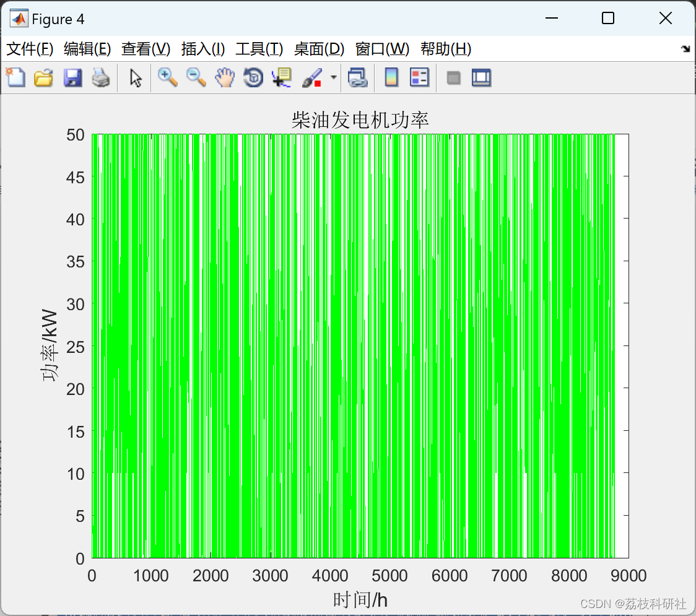Image resolution: width=696 pixels, height=616 pixels.
Task: Select the Data Cursor tool
Action: point(282,77)
